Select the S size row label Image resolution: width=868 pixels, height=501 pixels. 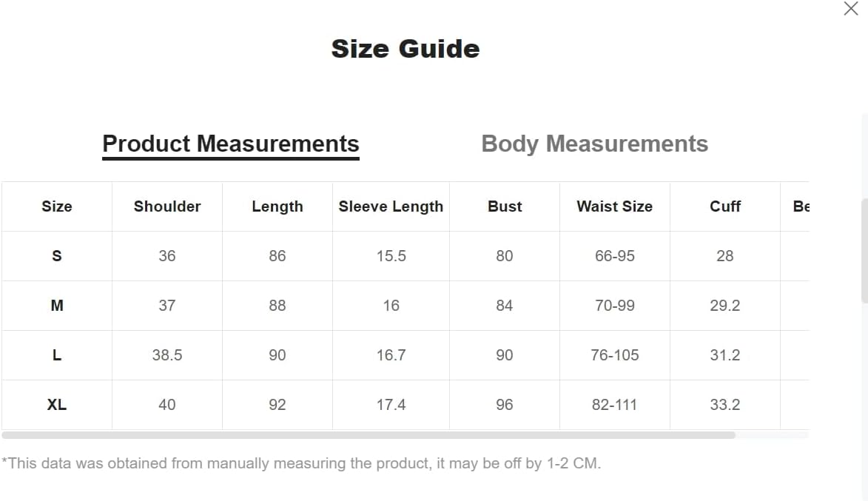(57, 256)
